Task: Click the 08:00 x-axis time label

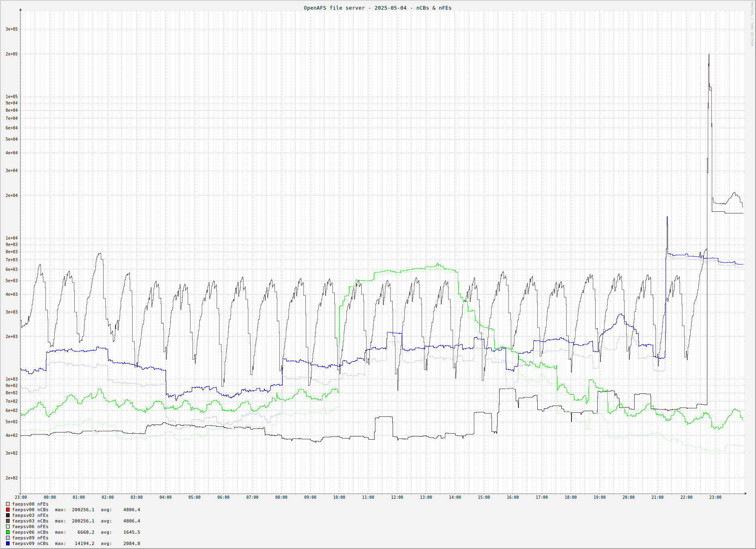Action: (281, 497)
